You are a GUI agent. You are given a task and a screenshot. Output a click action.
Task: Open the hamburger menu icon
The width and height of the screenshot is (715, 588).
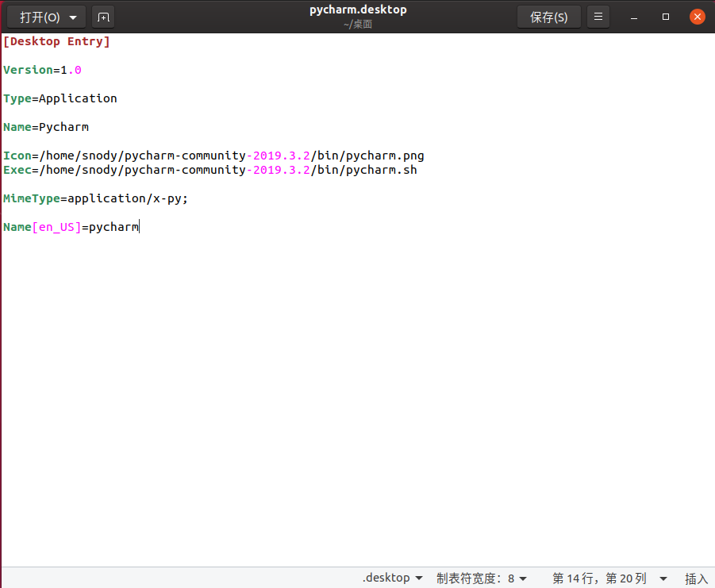[598, 17]
